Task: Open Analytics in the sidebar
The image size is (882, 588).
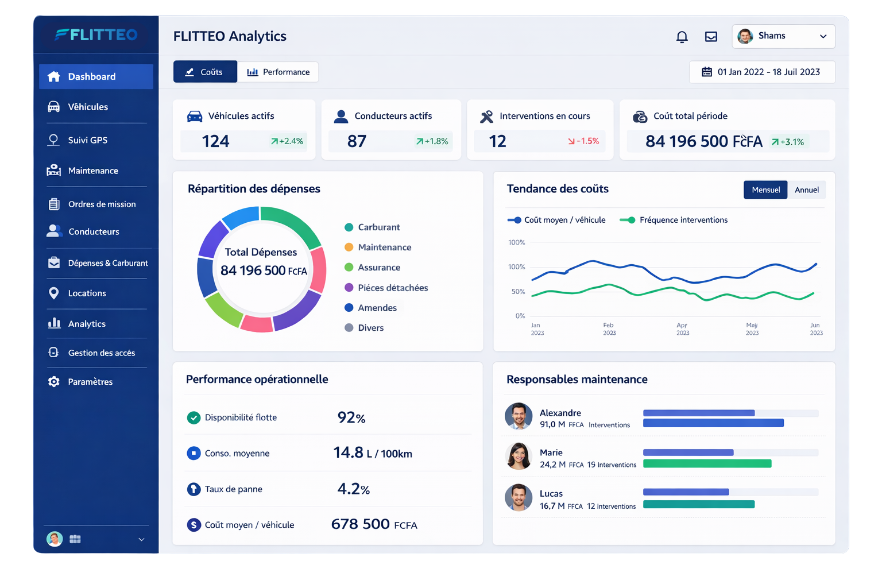Action: [96, 323]
